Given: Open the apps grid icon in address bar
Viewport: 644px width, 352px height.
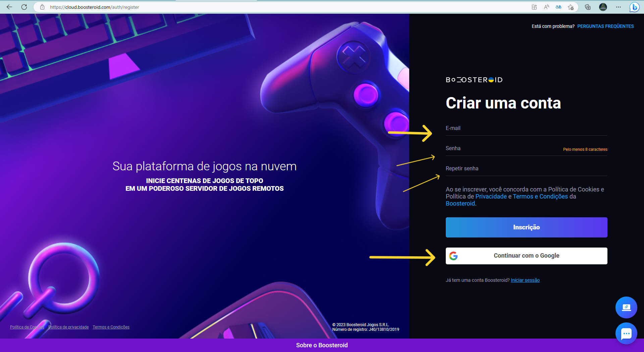Looking at the screenshot, I should click(x=534, y=7).
